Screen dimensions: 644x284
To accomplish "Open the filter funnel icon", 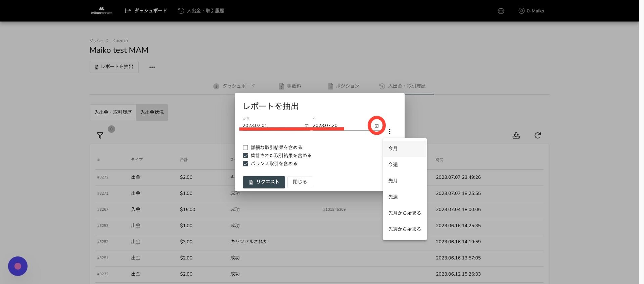I will coord(100,135).
